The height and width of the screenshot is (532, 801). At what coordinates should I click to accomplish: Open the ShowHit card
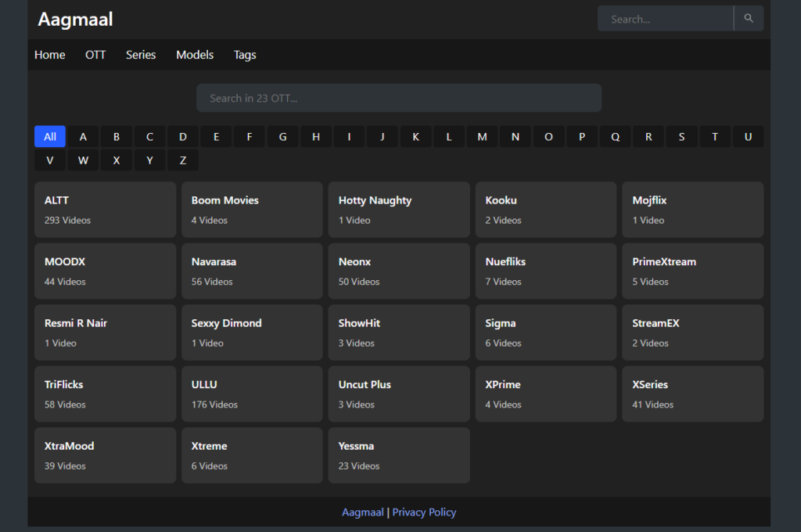tap(399, 332)
